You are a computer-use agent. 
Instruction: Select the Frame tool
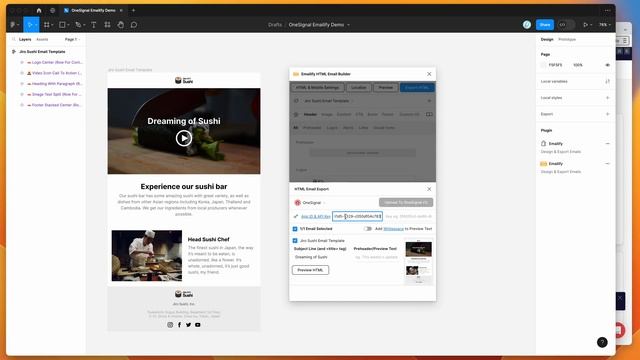coord(48,25)
